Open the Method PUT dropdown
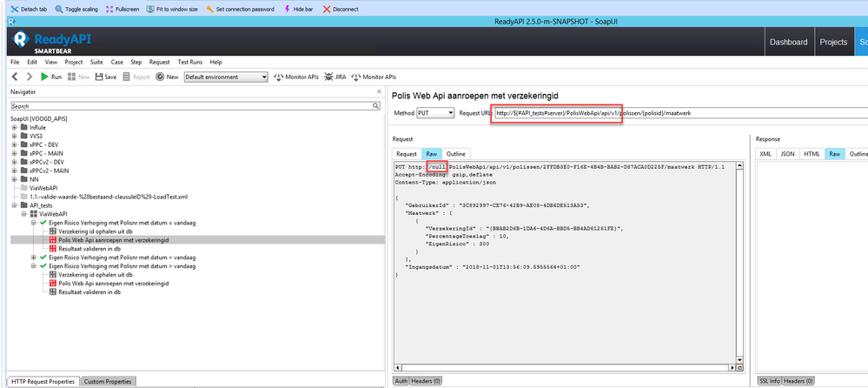The width and height of the screenshot is (868, 388). 436,113
